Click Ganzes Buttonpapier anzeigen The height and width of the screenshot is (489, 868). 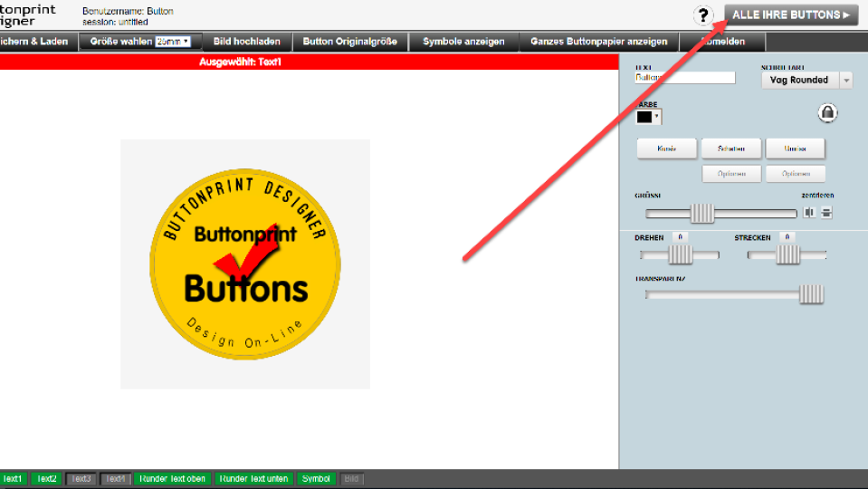point(598,42)
